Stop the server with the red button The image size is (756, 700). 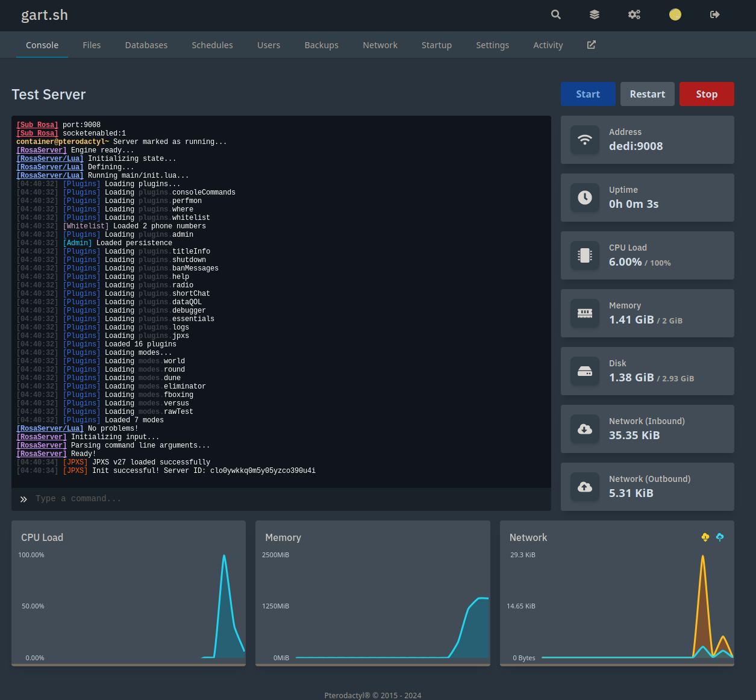[x=707, y=94]
